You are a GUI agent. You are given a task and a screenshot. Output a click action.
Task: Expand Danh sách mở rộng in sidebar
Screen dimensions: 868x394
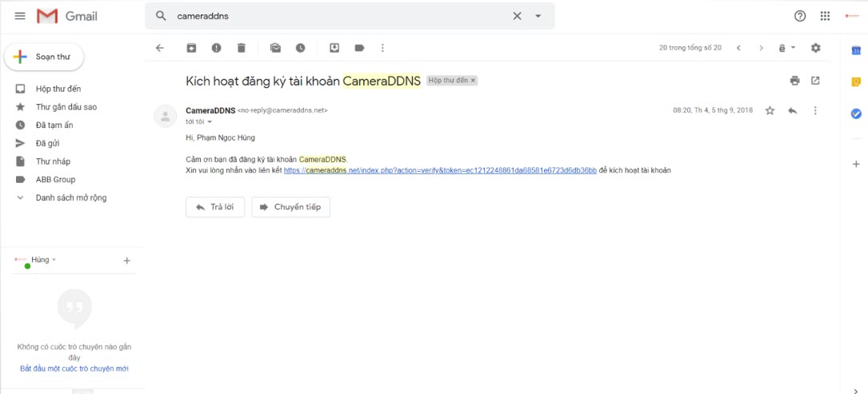click(x=70, y=197)
